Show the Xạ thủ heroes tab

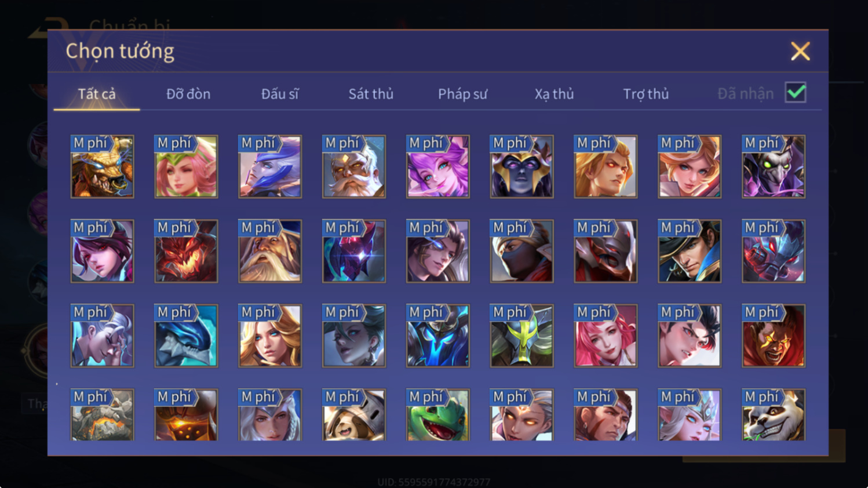(x=554, y=94)
